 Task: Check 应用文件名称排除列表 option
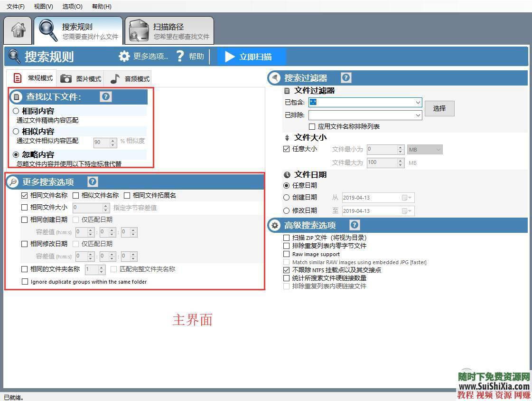coord(312,127)
